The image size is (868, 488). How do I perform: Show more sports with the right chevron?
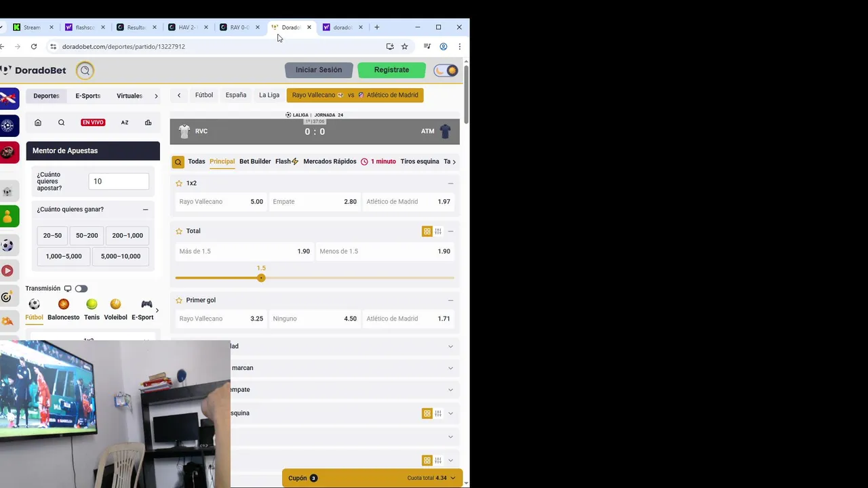(157, 310)
